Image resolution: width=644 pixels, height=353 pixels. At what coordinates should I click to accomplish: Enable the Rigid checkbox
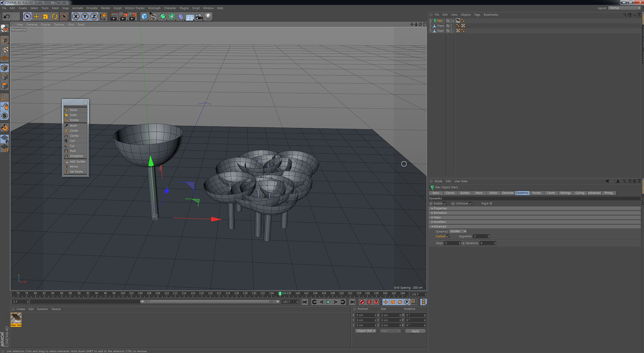491,203
